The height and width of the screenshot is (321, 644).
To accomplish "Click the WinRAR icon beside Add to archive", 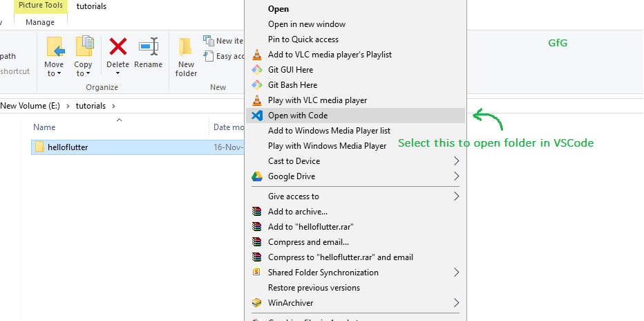I will click(x=256, y=212).
